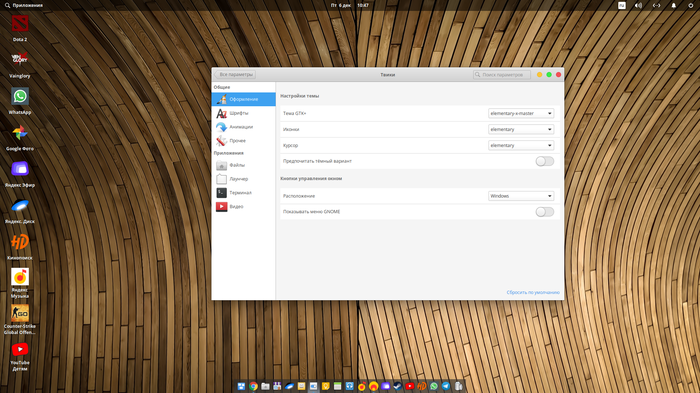This screenshot has height=393, width=700.
Task: Open date and time calendar in panel
Action: point(350,5)
